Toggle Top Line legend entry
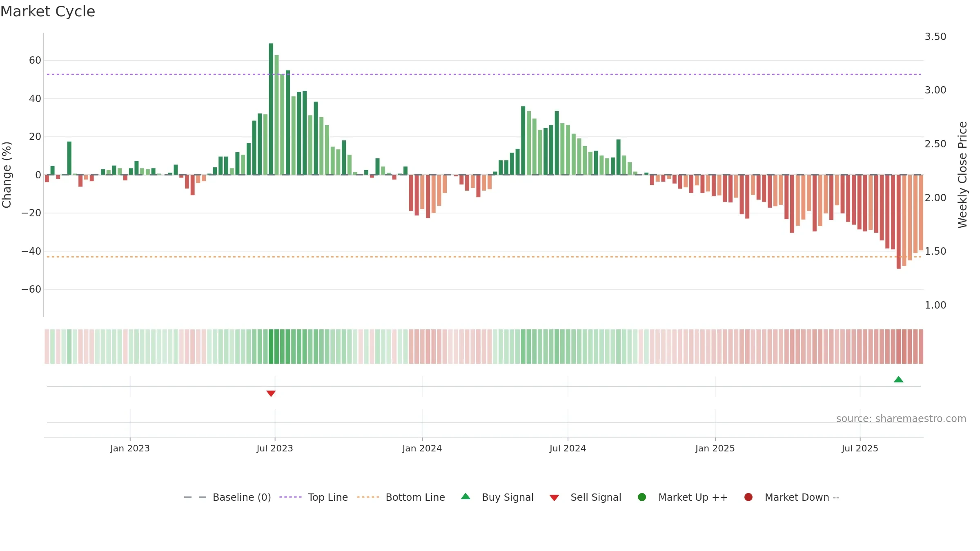 pos(314,497)
